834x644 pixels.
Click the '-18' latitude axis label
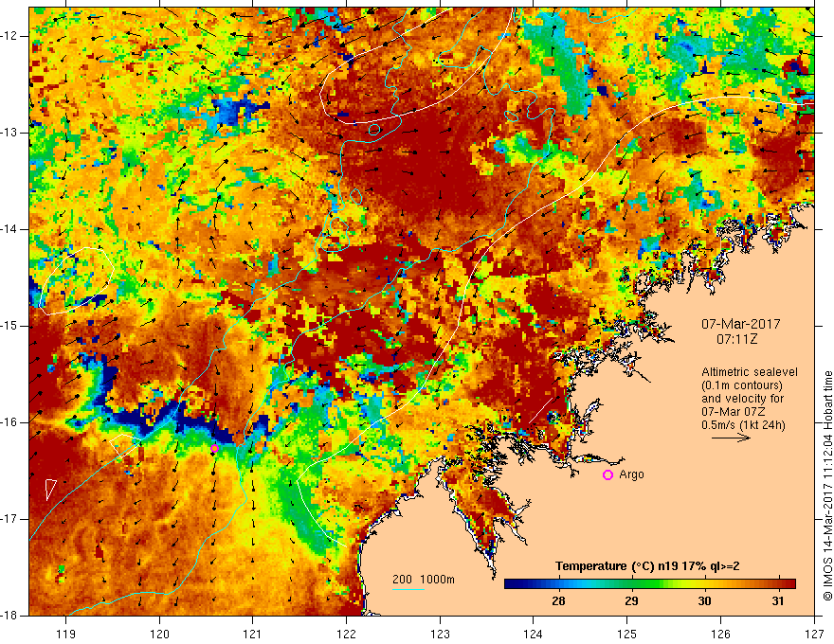click(x=9, y=616)
